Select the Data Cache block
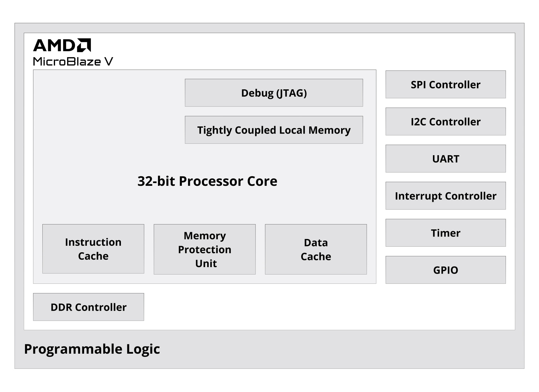This screenshot has height=392, width=539. tap(316, 249)
